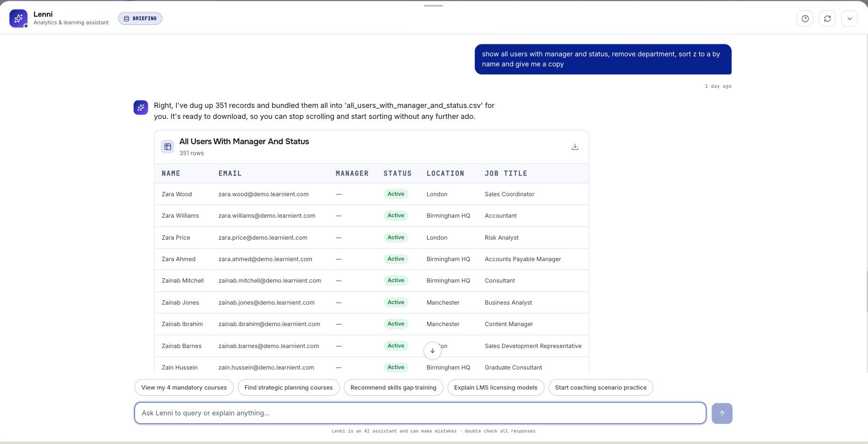The height and width of the screenshot is (444, 868).
Task: Open the help question mark icon
Action: tap(805, 19)
